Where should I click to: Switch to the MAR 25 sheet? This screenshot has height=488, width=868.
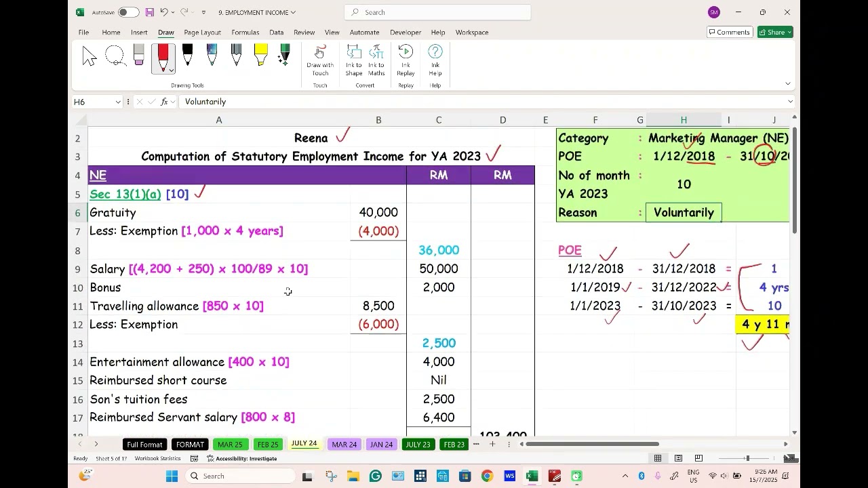230,445
